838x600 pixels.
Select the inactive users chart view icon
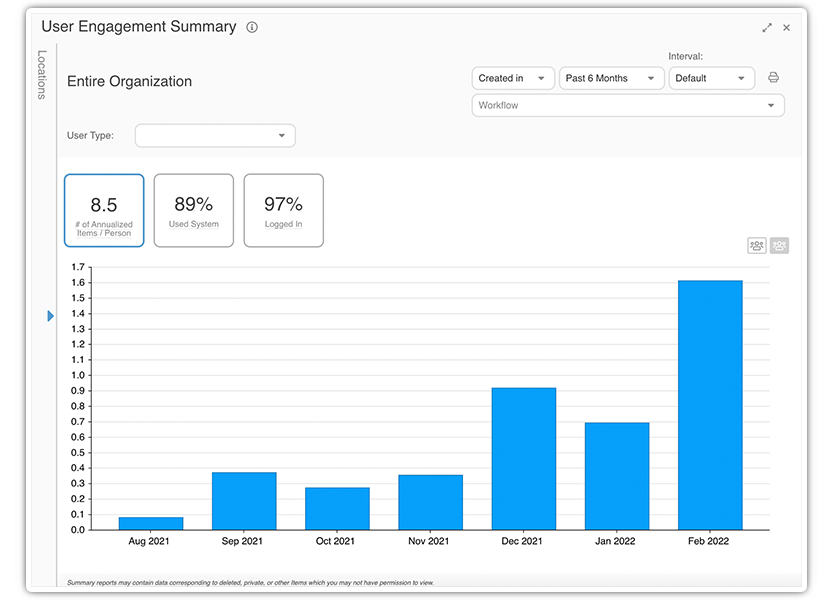pyautogui.click(x=779, y=245)
